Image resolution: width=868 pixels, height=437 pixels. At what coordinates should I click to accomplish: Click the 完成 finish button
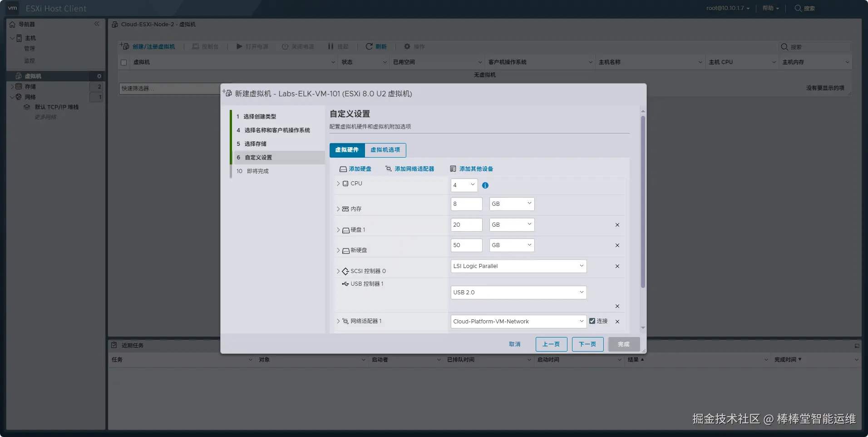pyautogui.click(x=624, y=344)
